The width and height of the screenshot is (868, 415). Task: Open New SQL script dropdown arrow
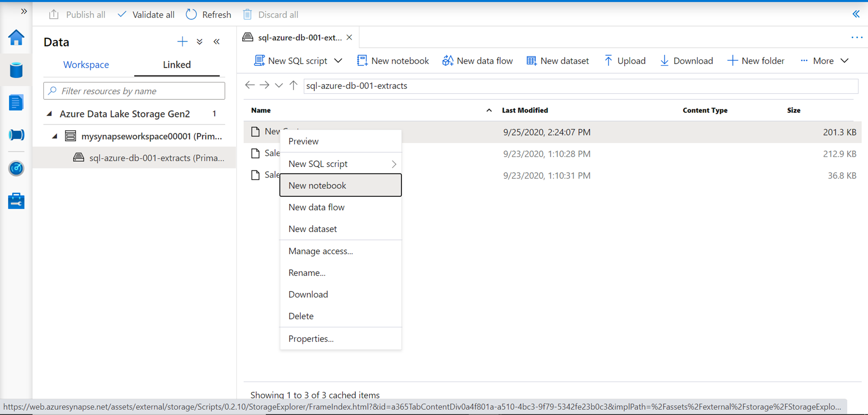click(x=339, y=61)
